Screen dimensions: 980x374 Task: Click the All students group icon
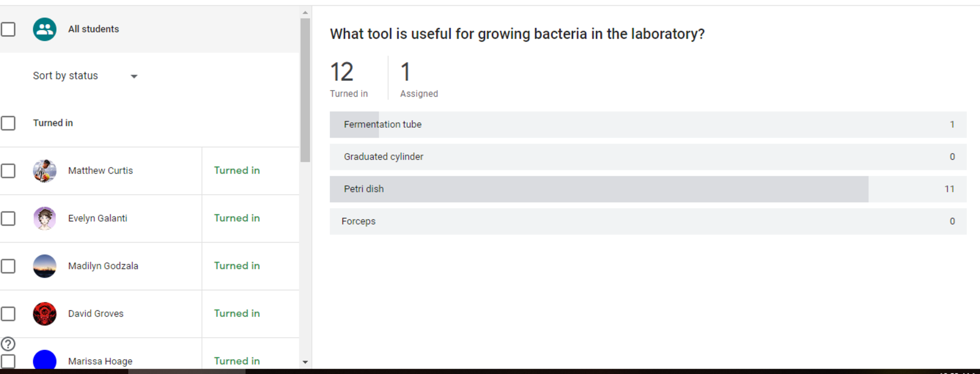(x=45, y=29)
